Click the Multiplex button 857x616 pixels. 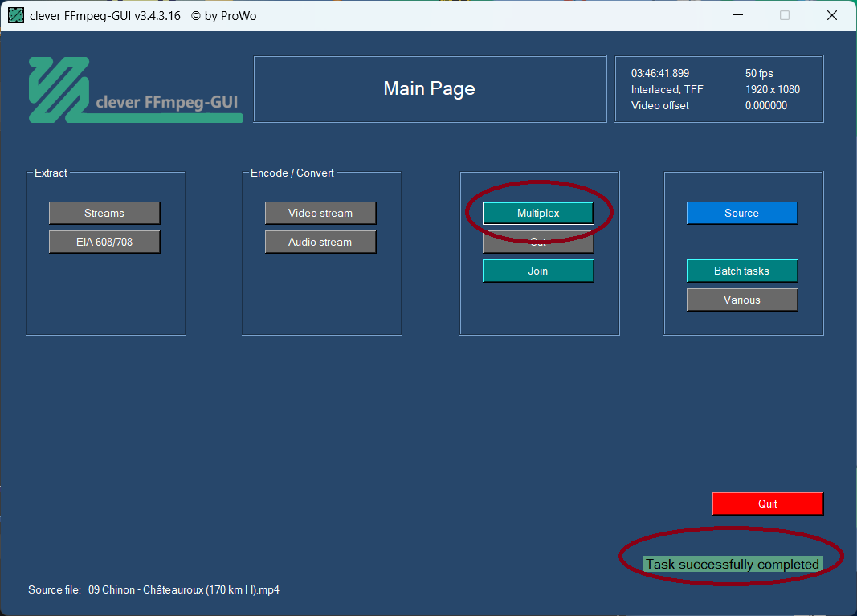tap(538, 213)
